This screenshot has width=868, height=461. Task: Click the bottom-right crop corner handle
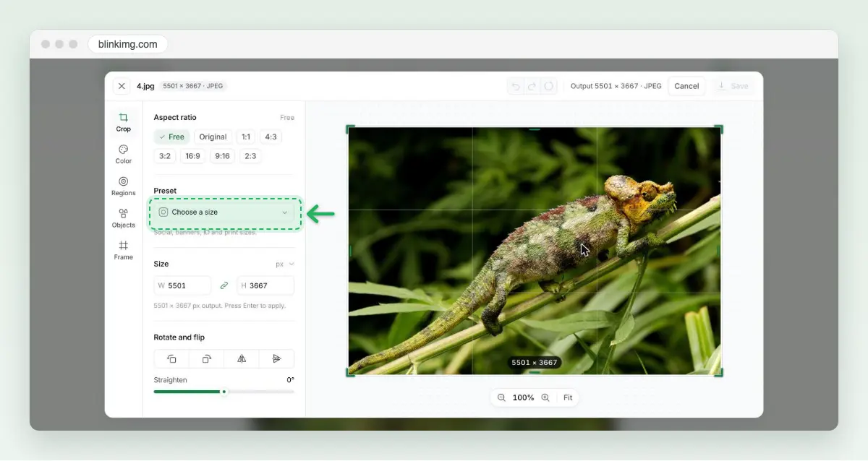(x=718, y=372)
